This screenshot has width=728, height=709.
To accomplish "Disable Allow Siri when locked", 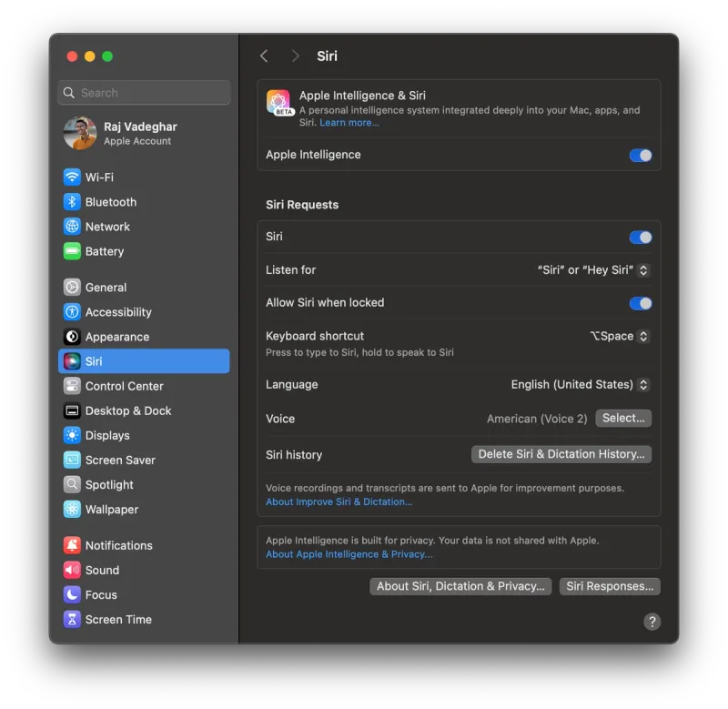I will [x=641, y=303].
